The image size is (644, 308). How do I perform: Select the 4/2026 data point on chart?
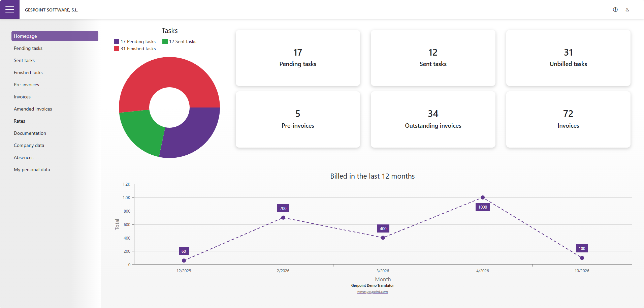pos(483,197)
